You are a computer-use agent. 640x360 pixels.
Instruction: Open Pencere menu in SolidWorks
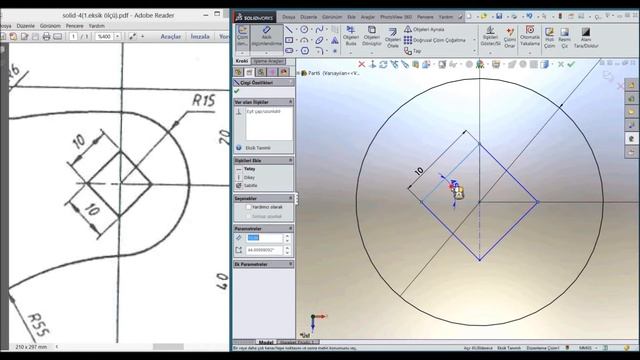coord(425,17)
